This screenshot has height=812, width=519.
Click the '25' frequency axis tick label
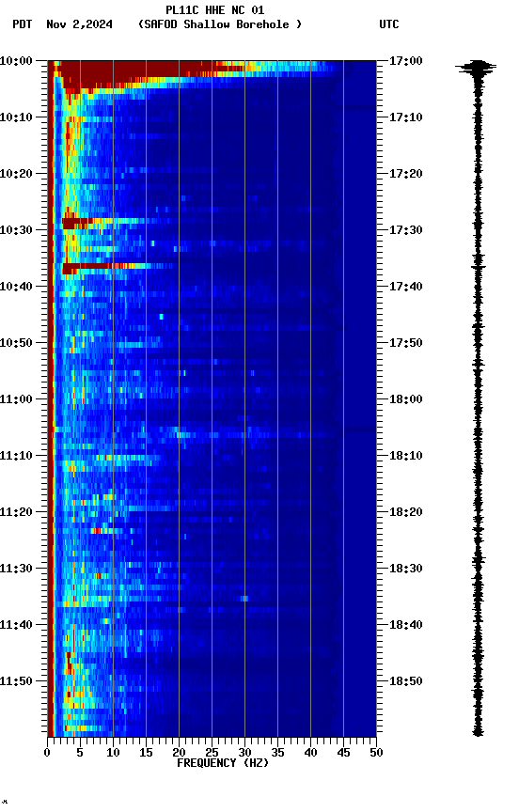[212, 754]
